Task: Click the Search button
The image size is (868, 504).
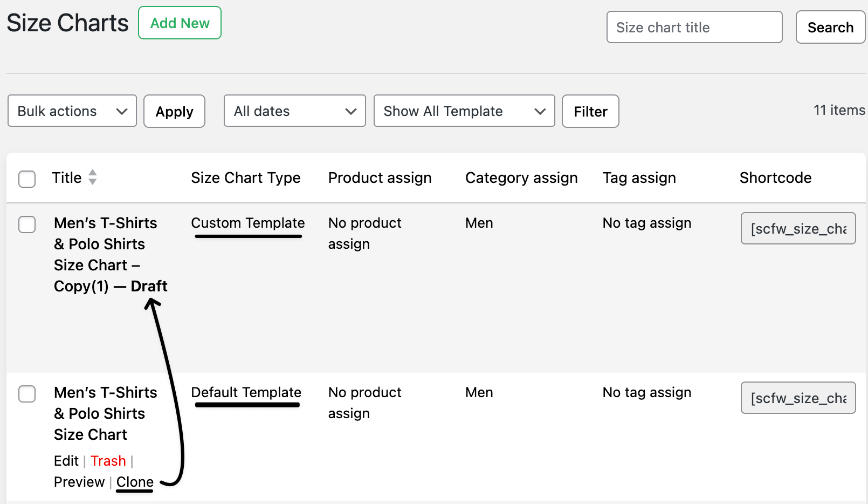Action: (830, 28)
